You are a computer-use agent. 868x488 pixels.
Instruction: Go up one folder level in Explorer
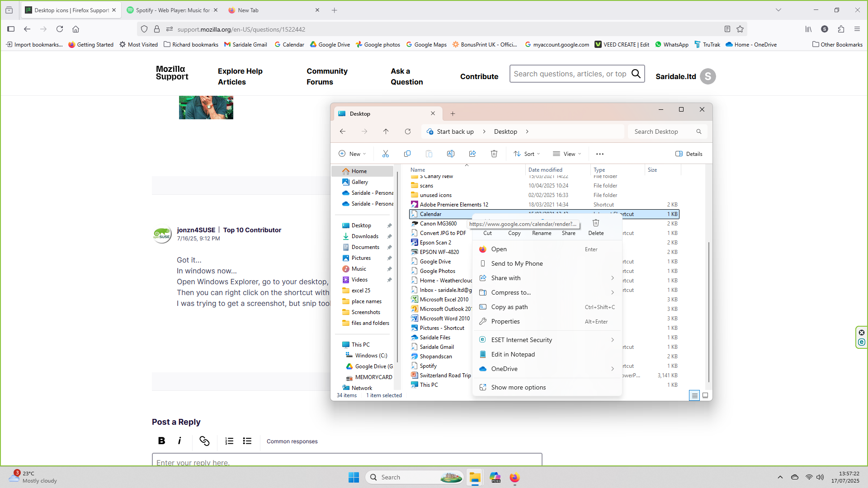pyautogui.click(x=386, y=131)
